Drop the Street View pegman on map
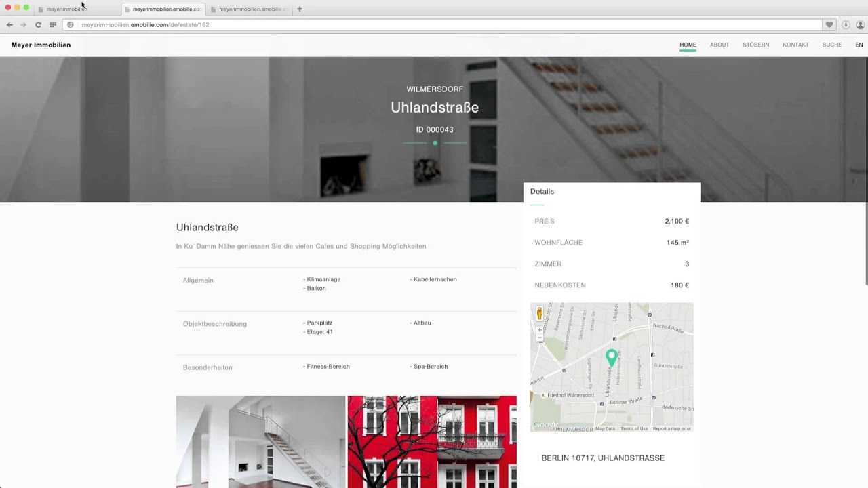 (x=540, y=313)
